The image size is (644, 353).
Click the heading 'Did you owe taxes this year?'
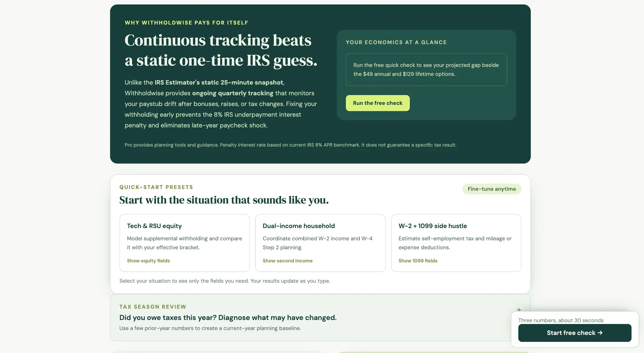point(228,317)
